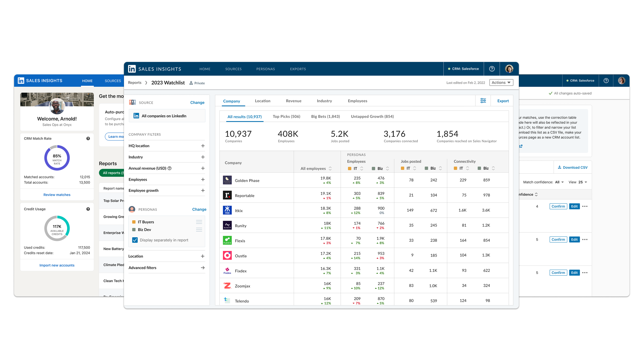The height and width of the screenshot is (362, 644).
Task: Click the 85% match rate ring
Action: point(57,158)
